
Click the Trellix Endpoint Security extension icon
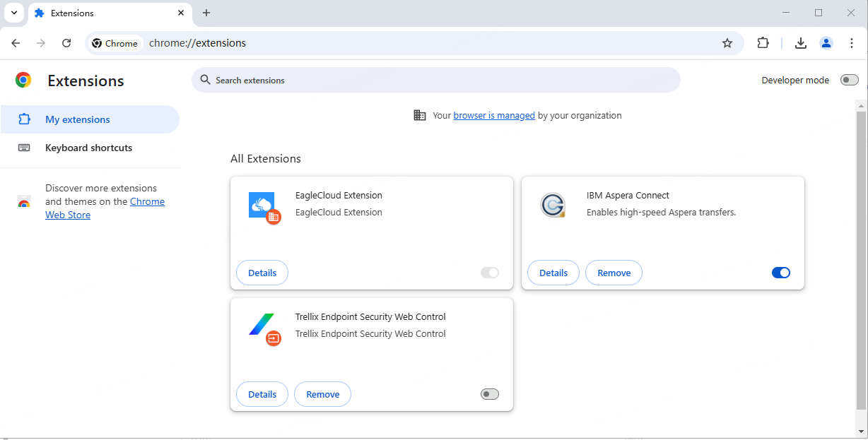pos(263,327)
